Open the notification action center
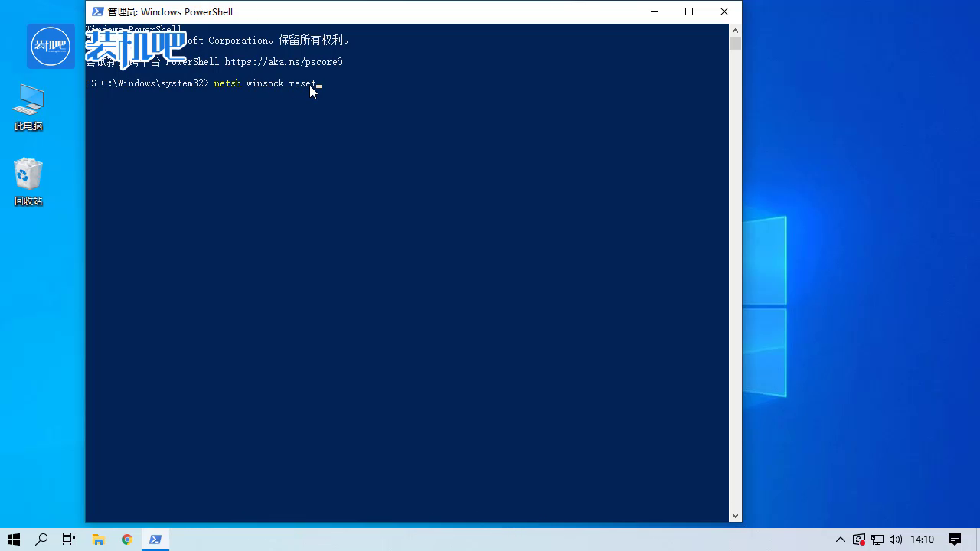This screenshot has height=551, width=980. (955, 540)
